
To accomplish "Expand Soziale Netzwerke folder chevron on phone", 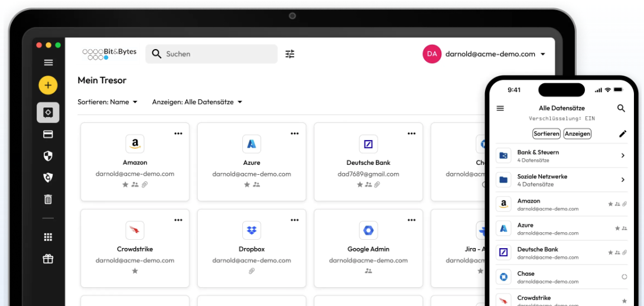I will coord(623,180).
